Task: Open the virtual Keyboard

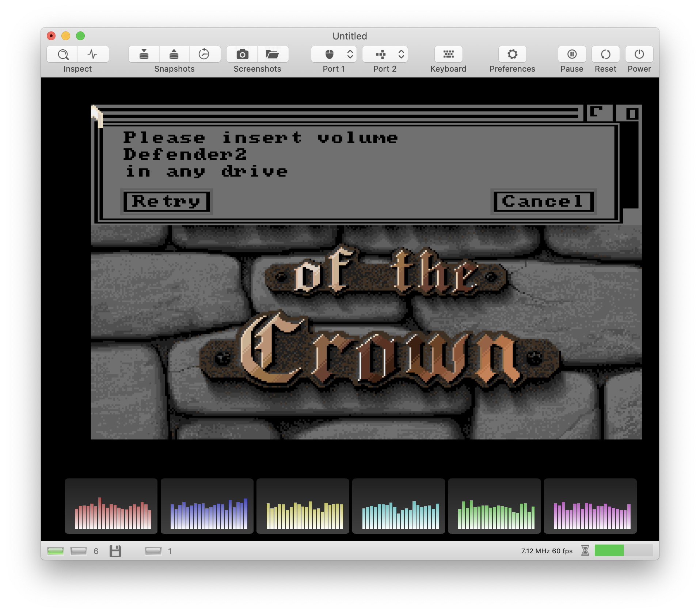Action: pos(448,54)
